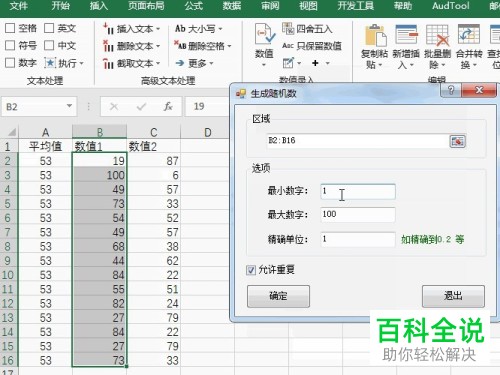The image size is (500, 375).
Task: Select column C header
Action: pyautogui.click(x=153, y=132)
